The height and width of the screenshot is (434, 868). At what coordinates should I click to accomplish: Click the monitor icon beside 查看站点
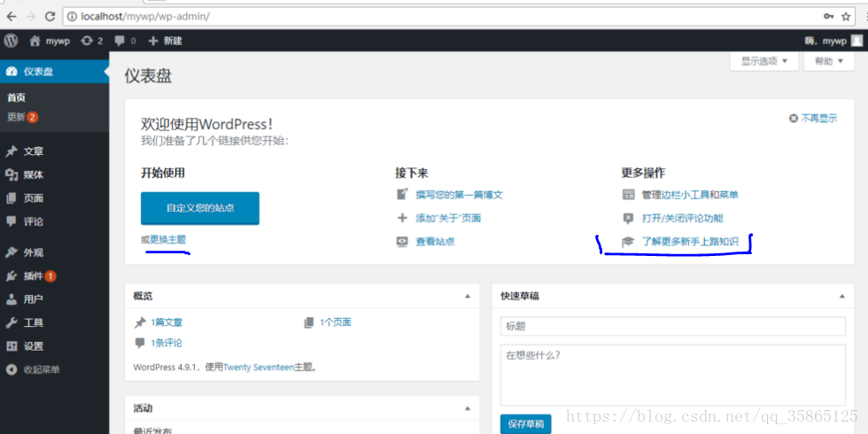[402, 242]
